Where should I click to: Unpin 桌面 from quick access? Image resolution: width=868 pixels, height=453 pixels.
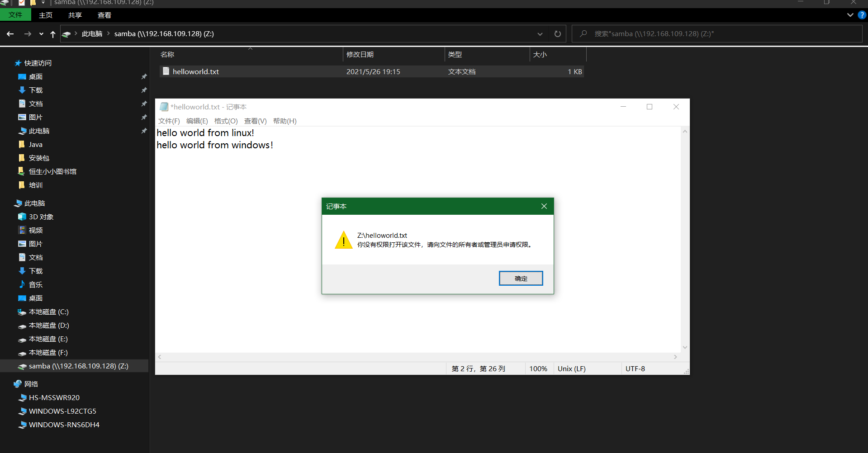click(x=144, y=76)
